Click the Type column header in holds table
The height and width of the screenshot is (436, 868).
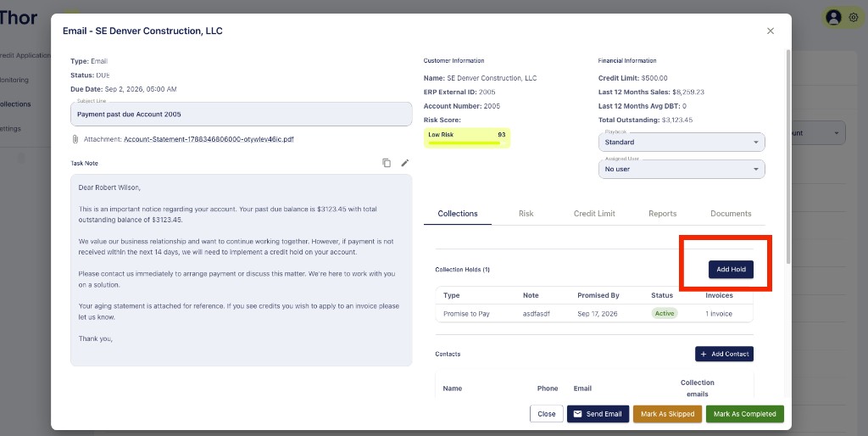click(451, 295)
